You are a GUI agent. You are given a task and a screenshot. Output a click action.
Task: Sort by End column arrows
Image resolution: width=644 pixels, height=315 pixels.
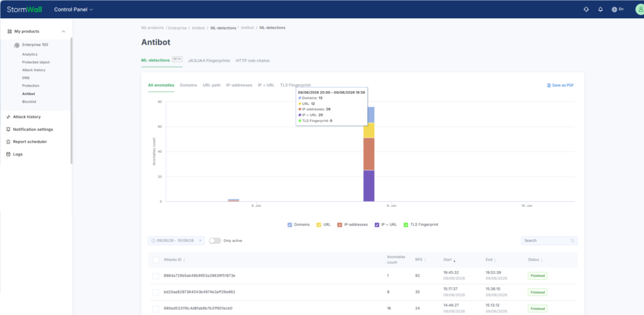495,260
